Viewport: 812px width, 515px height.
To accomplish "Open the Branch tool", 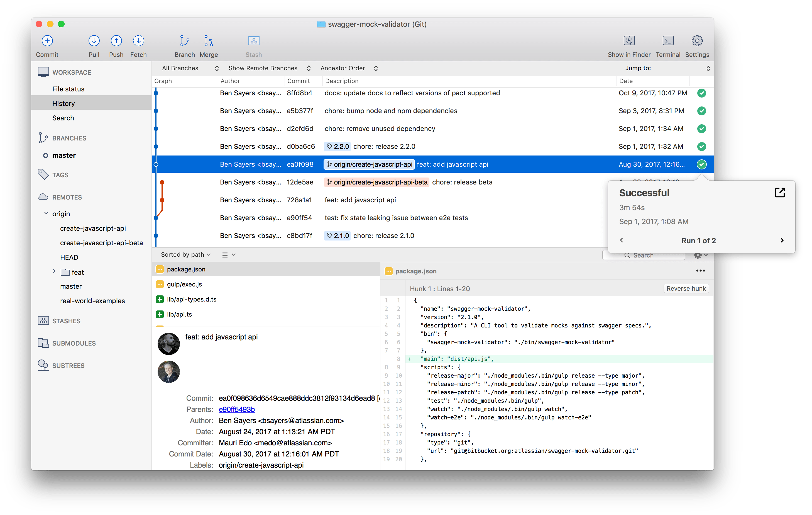I will 184,41.
